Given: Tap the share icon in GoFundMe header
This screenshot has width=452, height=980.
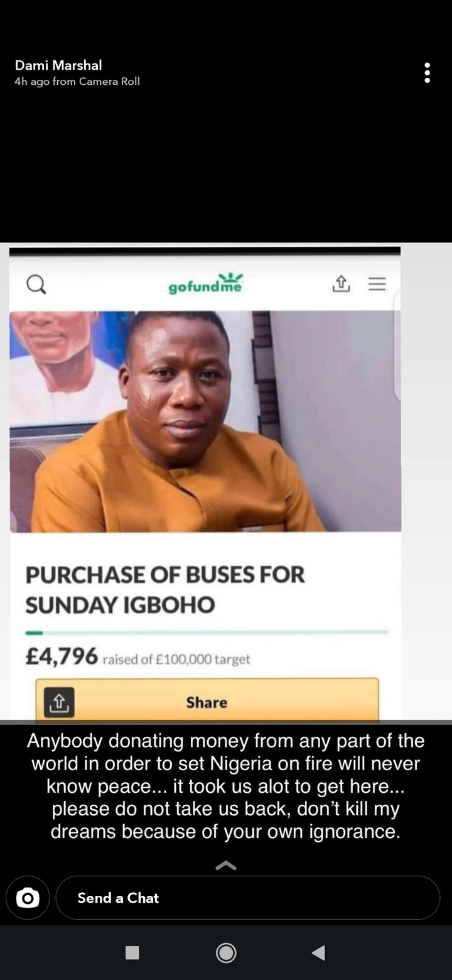Looking at the screenshot, I should pos(340,284).
